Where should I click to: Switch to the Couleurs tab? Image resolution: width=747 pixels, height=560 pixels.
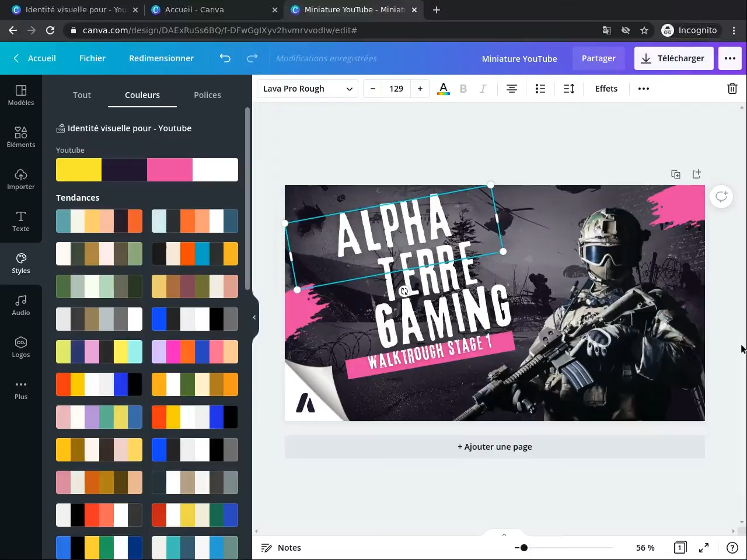click(x=142, y=95)
